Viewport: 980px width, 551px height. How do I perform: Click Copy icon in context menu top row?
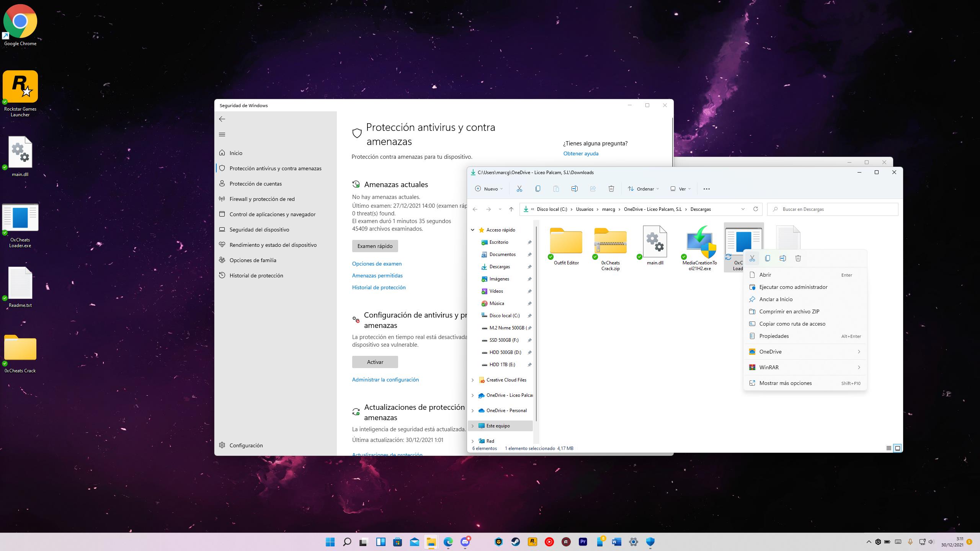tap(768, 258)
